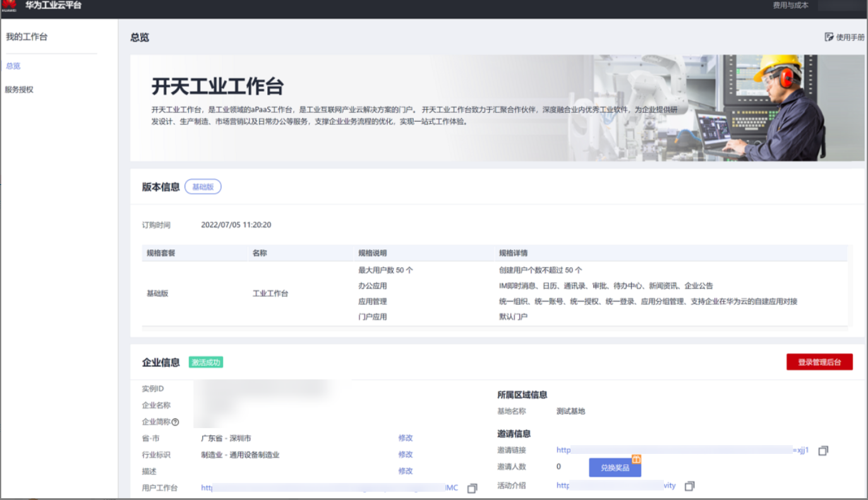Click the 开天工业工作台 banner image

coord(497,107)
